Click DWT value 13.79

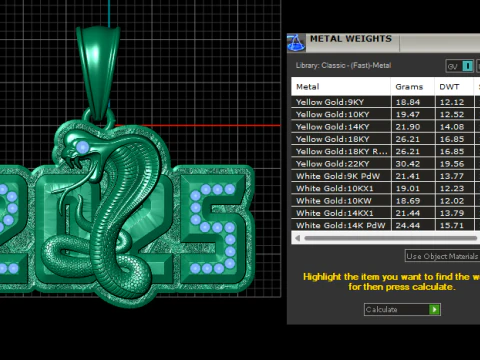click(452, 213)
